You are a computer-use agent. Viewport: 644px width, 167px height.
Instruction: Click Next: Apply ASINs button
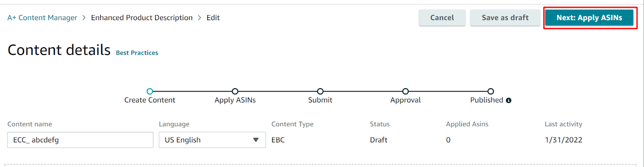tap(589, 18)
